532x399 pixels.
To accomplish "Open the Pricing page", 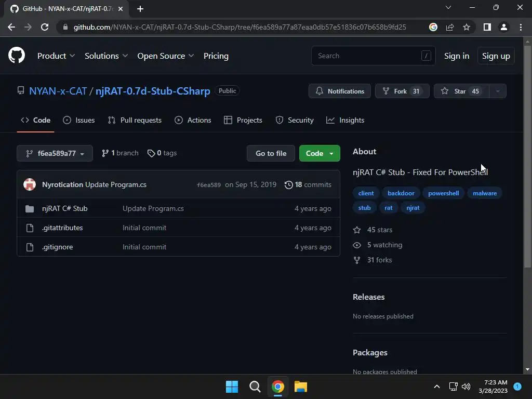I will [216, 56].
